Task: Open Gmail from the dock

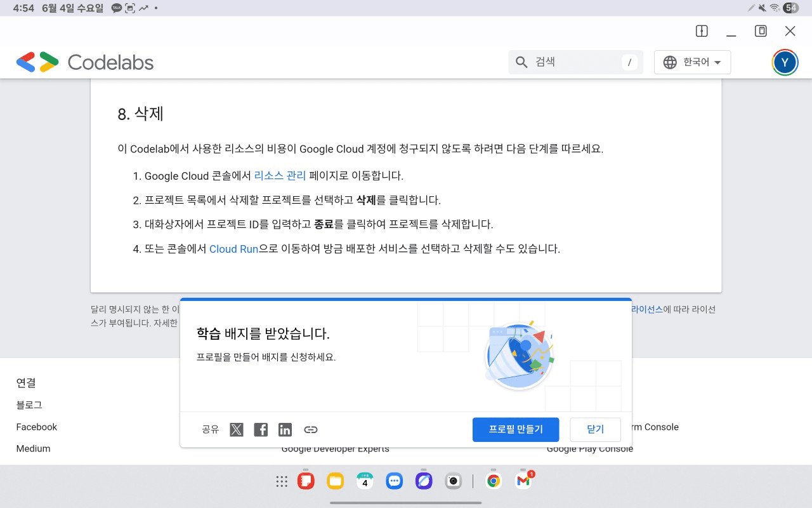Action: (x=523, y=481)
